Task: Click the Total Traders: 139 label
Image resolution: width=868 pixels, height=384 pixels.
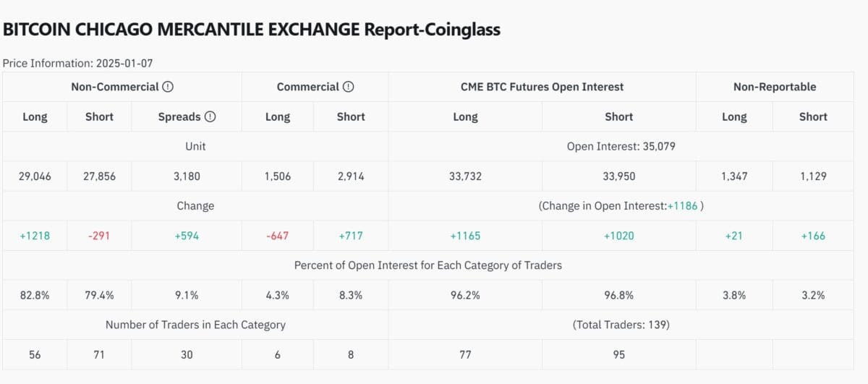Action: tap(619, 325)
